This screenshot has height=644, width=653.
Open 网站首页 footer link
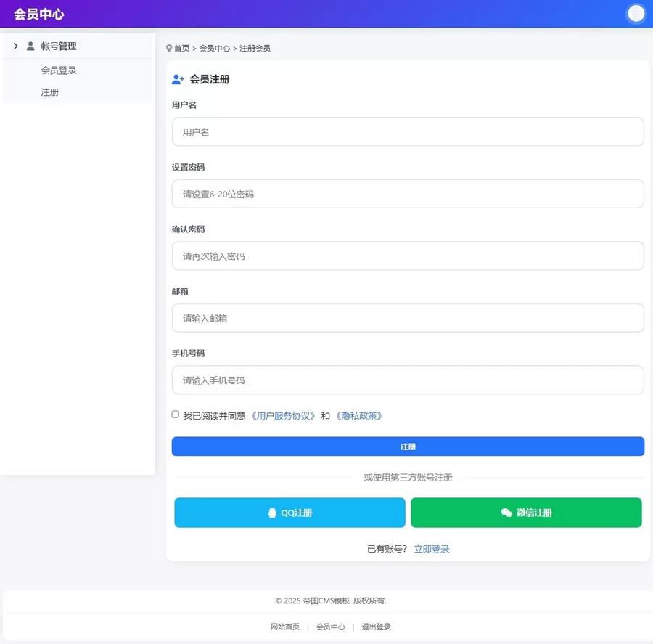tap(285, 627)
